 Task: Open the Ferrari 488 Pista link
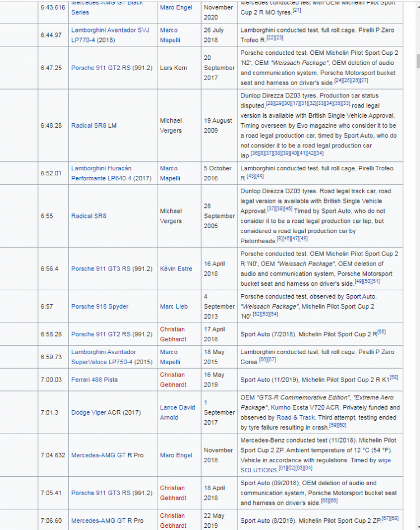(94, 380)
